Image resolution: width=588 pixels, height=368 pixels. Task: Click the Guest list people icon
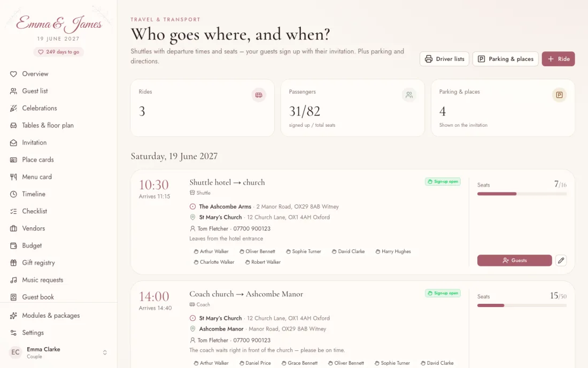click(x=13, y=91)
